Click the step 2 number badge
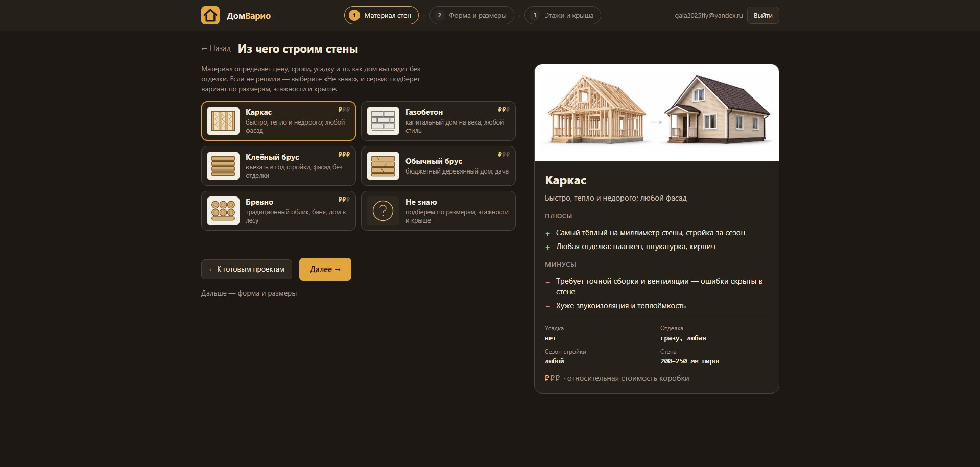 (x=439, y=15)
